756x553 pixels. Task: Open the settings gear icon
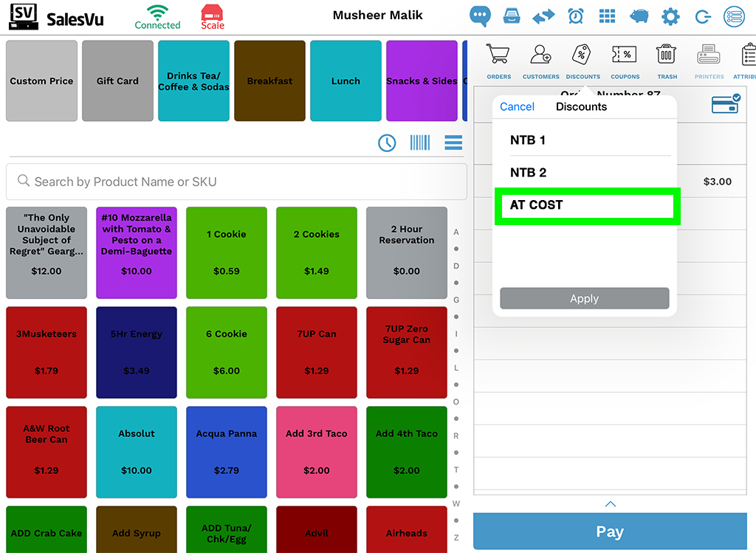click(670, 17)
